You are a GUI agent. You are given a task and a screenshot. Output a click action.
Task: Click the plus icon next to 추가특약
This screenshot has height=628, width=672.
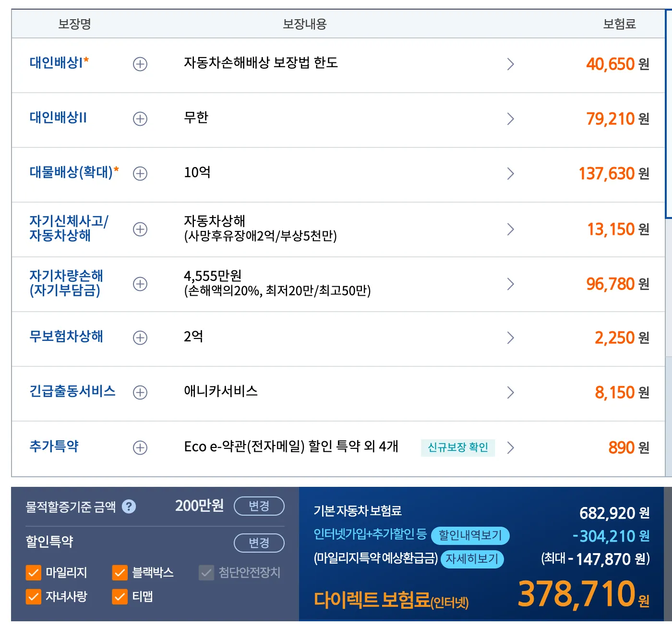coord(140,447)
